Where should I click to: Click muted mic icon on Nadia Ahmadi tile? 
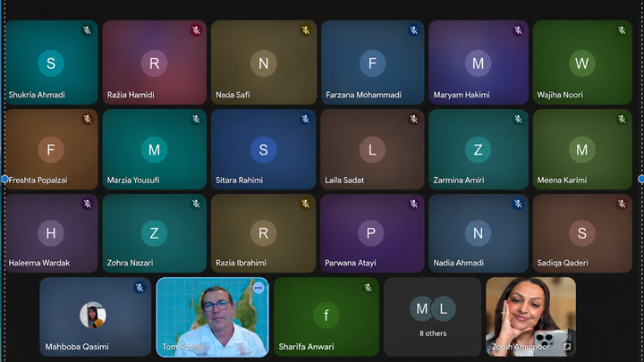pyautogui.click(x=518, y=204)
